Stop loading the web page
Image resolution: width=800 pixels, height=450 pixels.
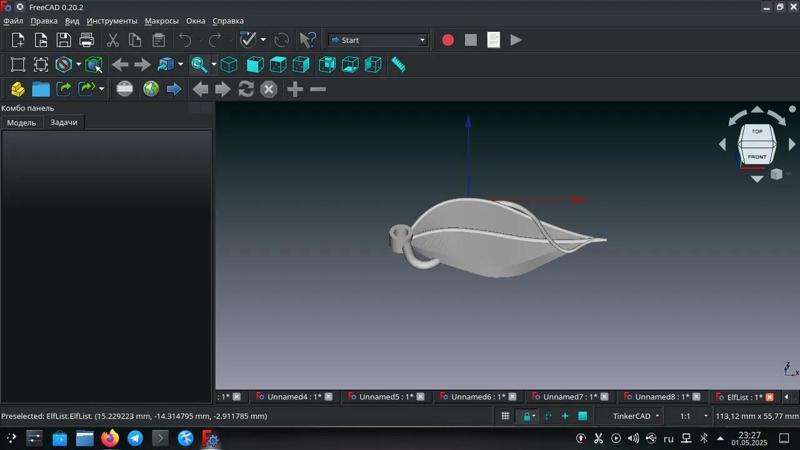click(x=268, y=89)
